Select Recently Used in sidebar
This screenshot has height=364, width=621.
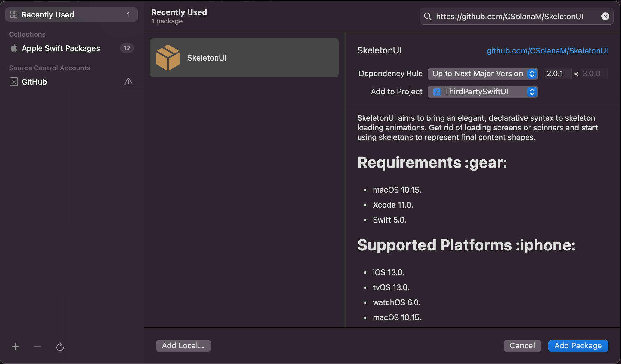coord(48,14)
